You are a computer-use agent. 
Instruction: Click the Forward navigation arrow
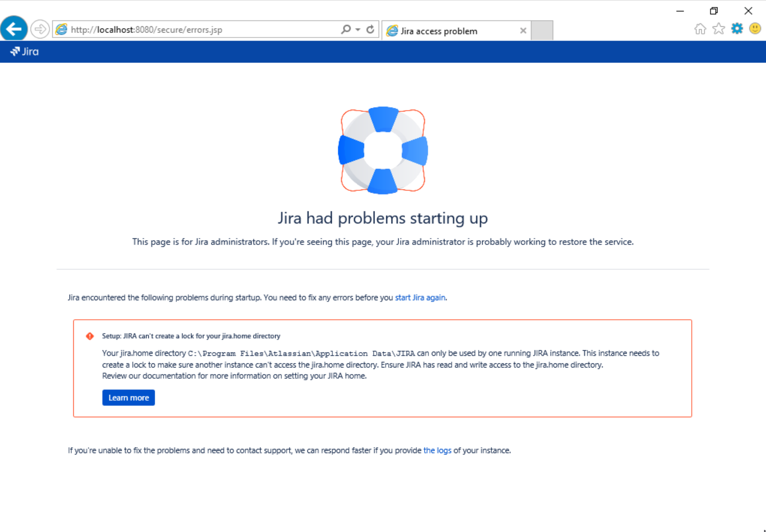[x=40, y=29]
